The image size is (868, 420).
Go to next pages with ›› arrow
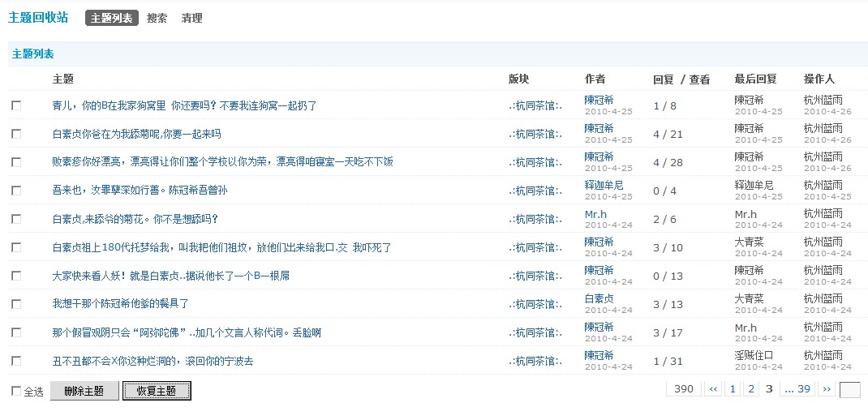click(827, 389)
